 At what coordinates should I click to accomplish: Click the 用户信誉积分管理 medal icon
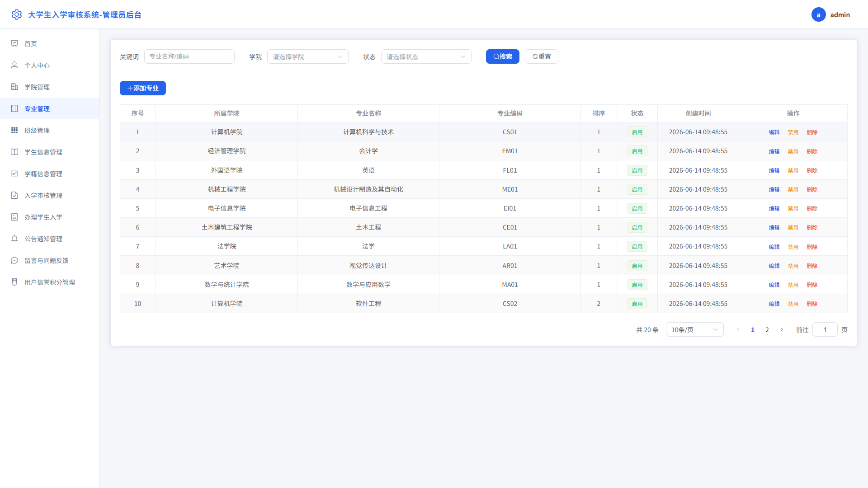point(14,282)
